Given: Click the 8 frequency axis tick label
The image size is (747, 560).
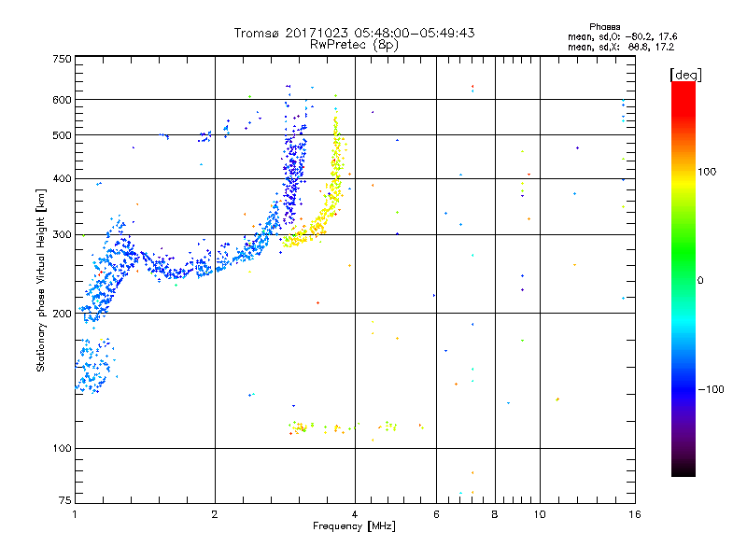Looking at the screenshot, I should tap(495, 514).
